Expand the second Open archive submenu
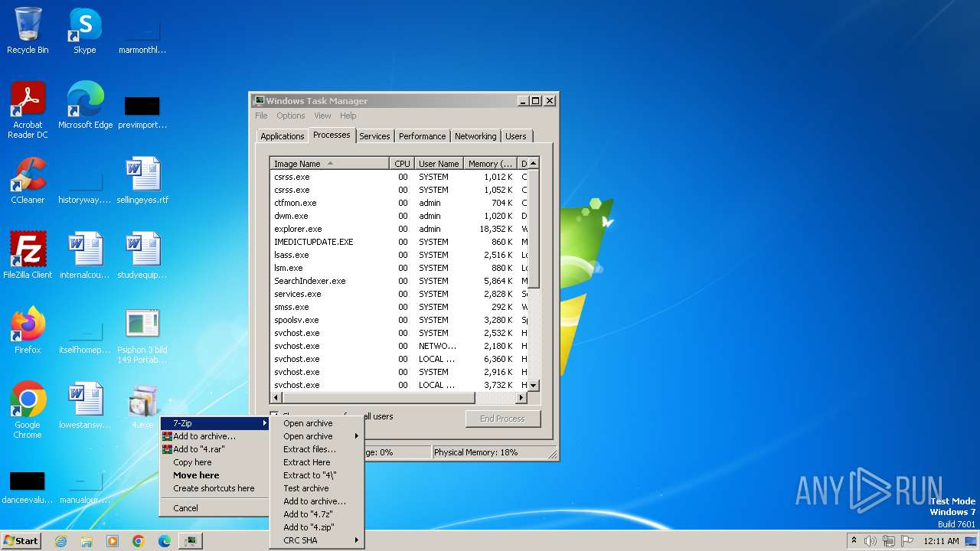Image resolution: width=980 pixels, height=551 pixels. pos(317,436)
